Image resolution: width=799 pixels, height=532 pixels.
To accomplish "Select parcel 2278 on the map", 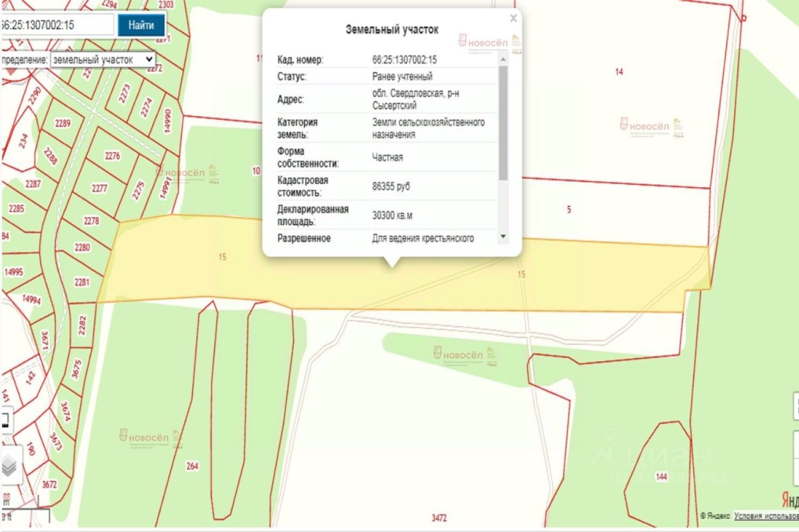I will click(x=91, y=220).
